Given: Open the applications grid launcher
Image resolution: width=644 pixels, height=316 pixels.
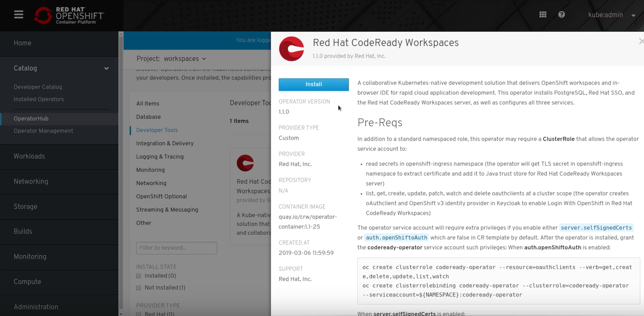Looking at the screenshot, I should 543,14.
